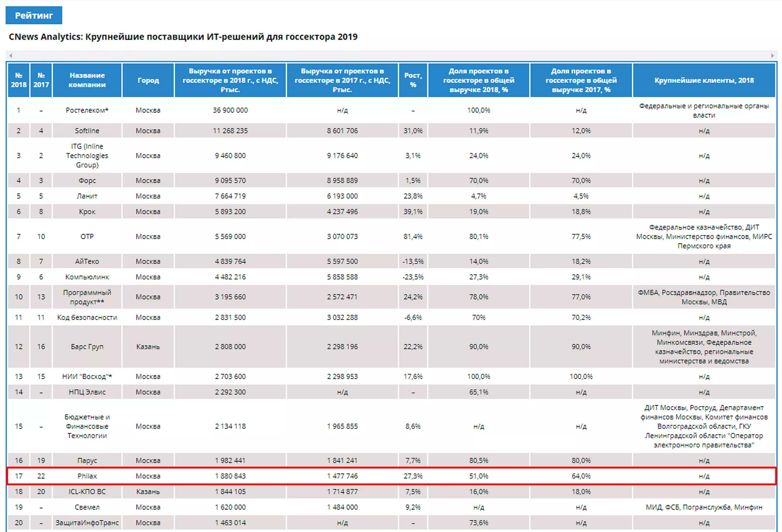Click the 51,0% share value
This screenshot has width=782, height=532.
(479, 476)
